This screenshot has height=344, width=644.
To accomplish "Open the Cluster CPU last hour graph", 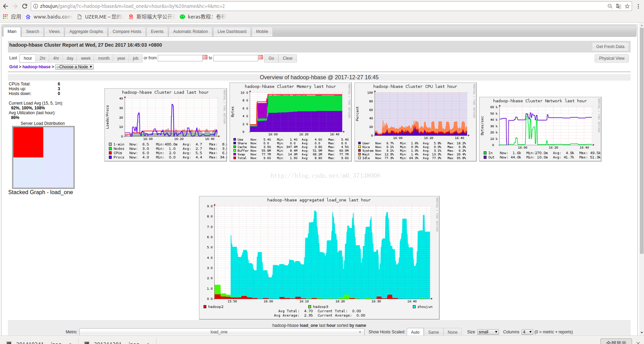I will click(415, 122).
